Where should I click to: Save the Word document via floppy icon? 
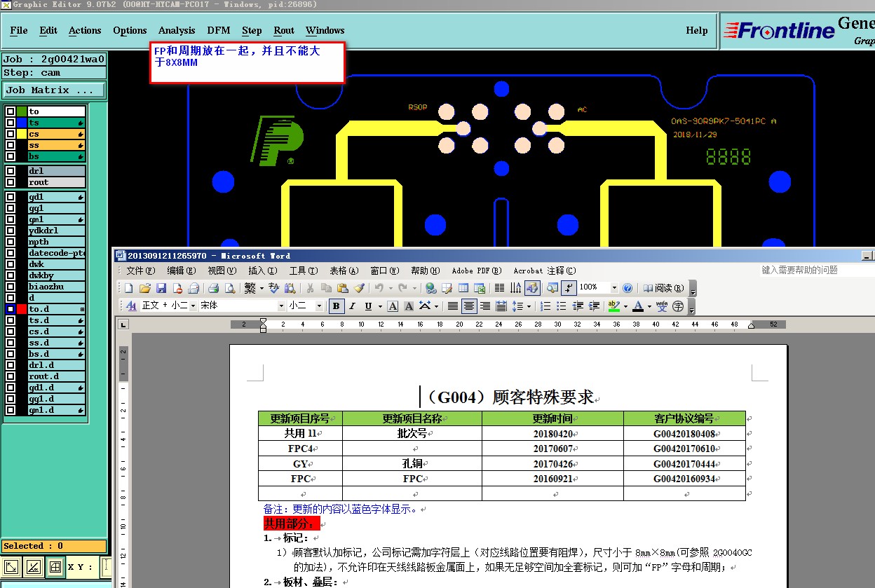(161, 288)
